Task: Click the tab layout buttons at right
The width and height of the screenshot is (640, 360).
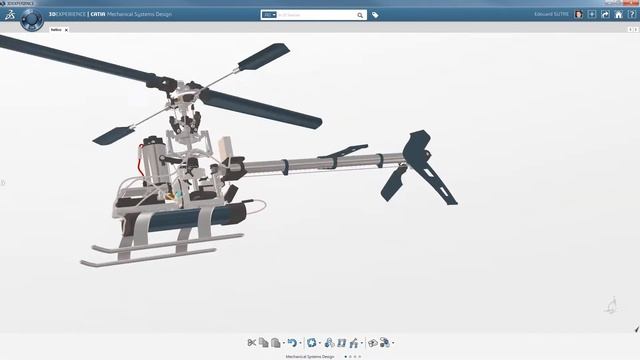Action: 633,29
